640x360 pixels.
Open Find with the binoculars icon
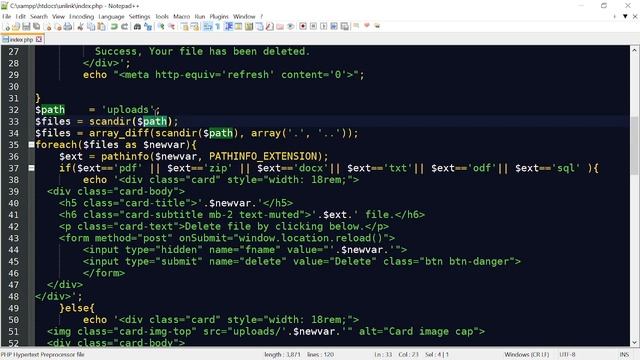(x=137, y=27)
